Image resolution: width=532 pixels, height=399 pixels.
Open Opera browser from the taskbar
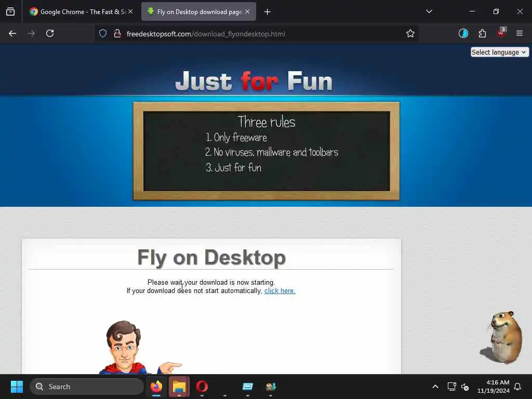tap(202, 387)
